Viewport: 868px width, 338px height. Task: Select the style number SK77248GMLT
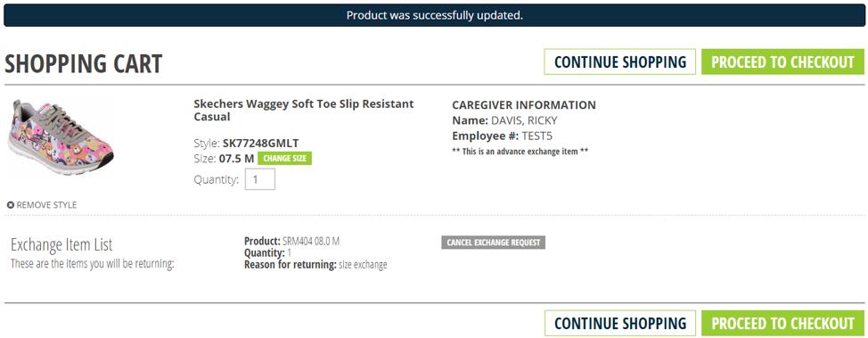coord(261,143)
